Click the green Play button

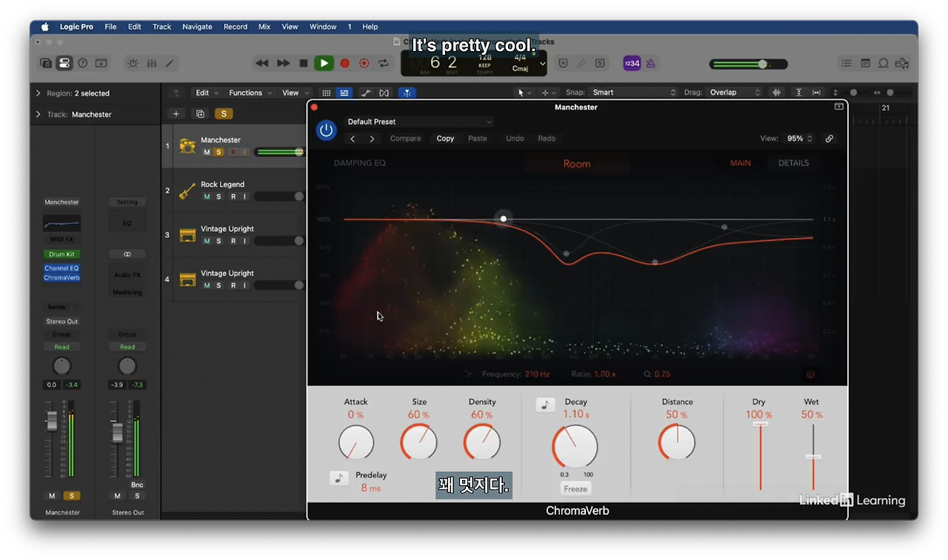click(x=324, y=64)
